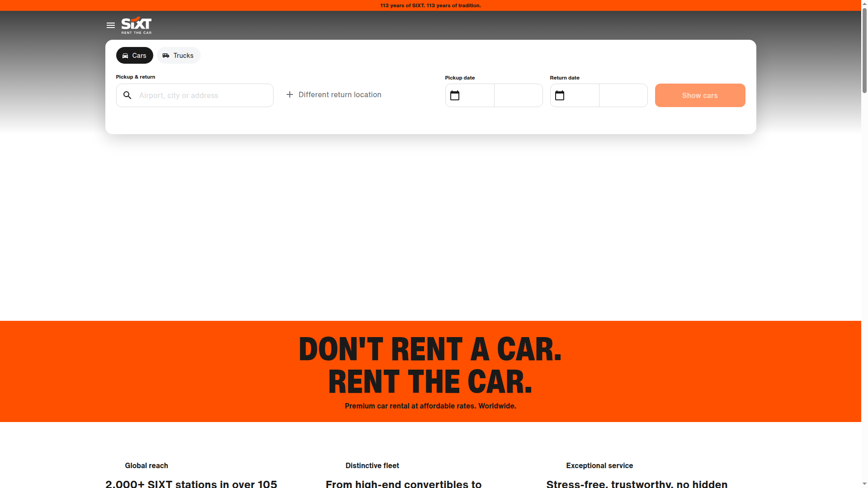Click the 113 years of SIXT banner

point(430,5)
